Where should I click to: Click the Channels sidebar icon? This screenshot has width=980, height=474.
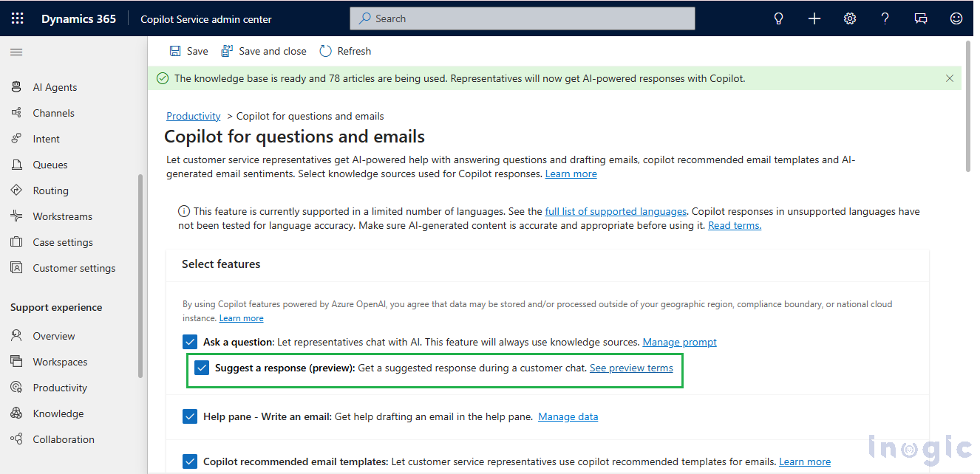(x=16, y=113)
